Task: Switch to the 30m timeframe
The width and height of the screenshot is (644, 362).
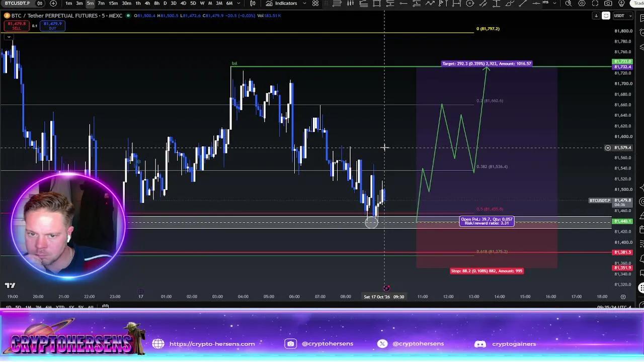Action: tap(127, 3)
